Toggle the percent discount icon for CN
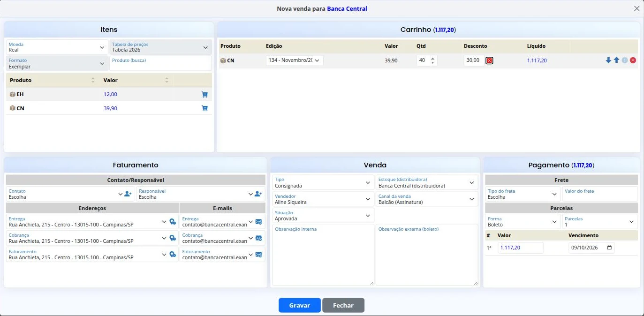This screenshot has height=316, width=644. (x=489, y=60)
